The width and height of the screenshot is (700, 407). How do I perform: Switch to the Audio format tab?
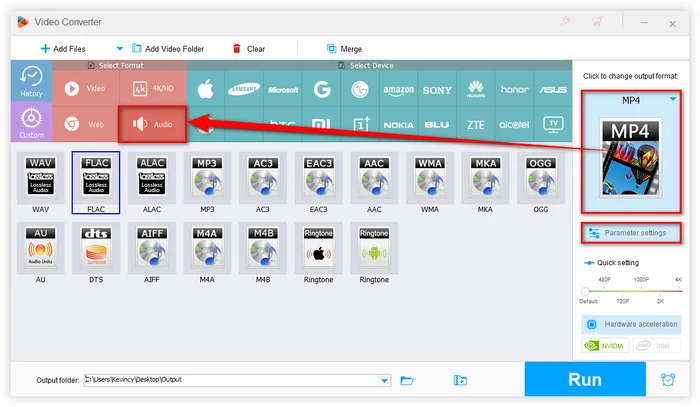(153, 125)
